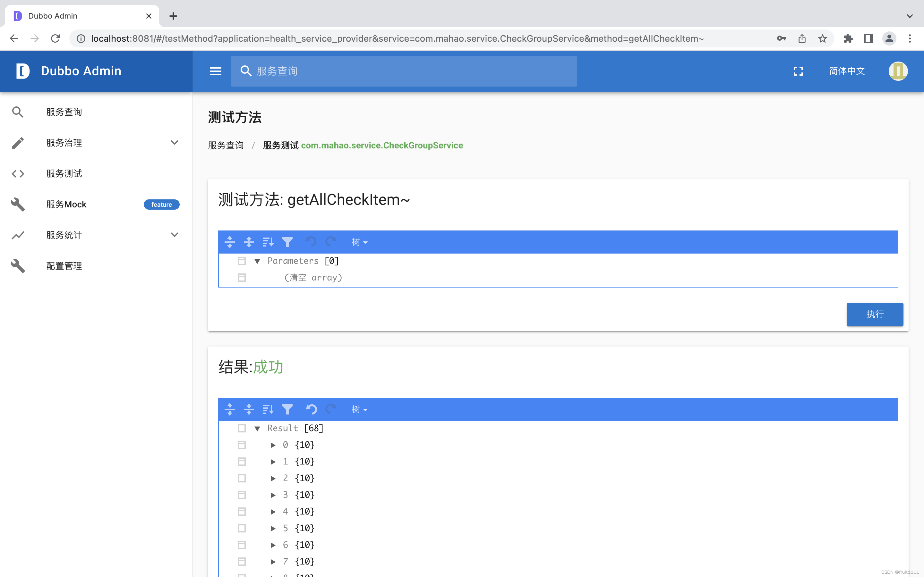This screenshot has width=924, height=577.
Task: Click the hamburger menu icon in the header
Action: click(215, 71)
